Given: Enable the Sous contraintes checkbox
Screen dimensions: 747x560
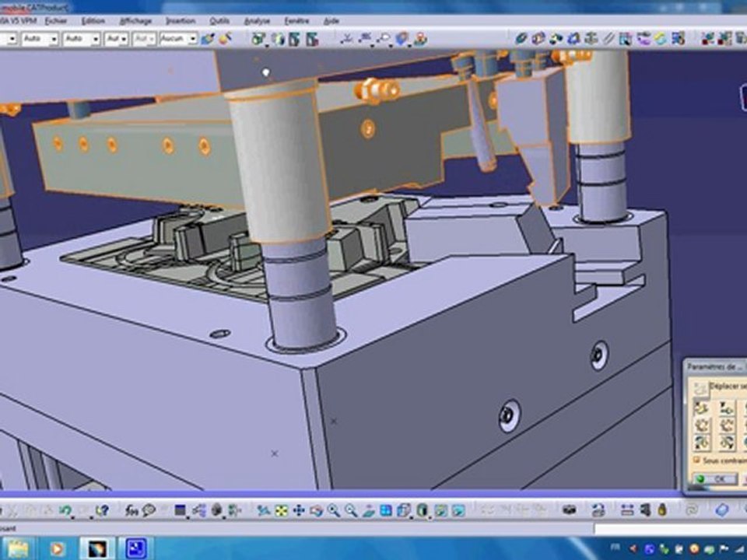Looking at the screenshot, I should click(697, 460).
